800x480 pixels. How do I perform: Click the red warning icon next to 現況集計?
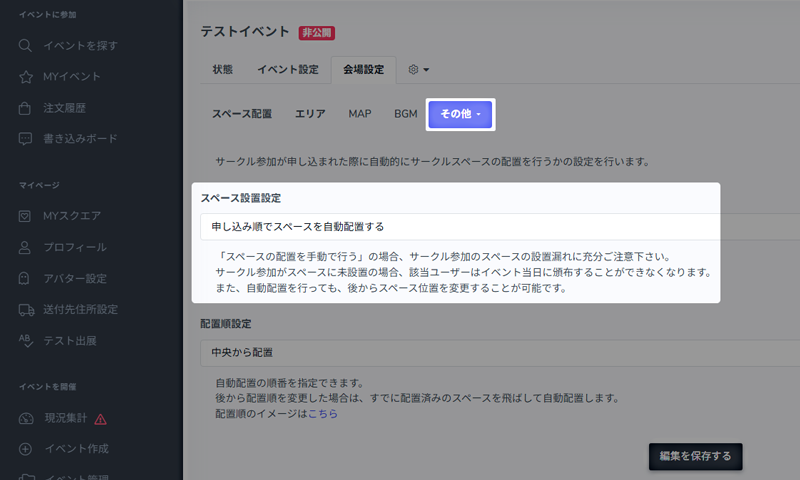coord(100,418)
